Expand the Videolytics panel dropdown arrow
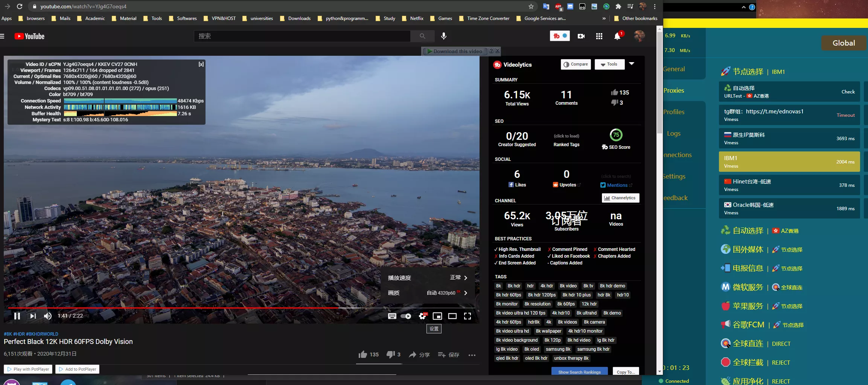 pos(632,64)
